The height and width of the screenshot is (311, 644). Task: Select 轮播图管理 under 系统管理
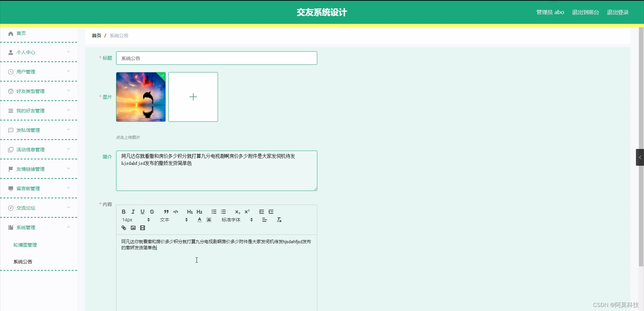25,245
